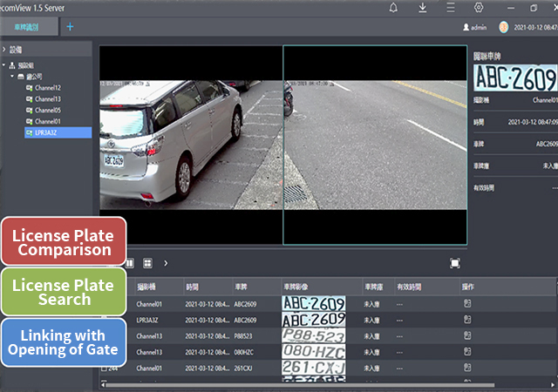Open settings gear icon in title bar
The height and width of the screenshot is (392, 558).
[x=479, y=8]
